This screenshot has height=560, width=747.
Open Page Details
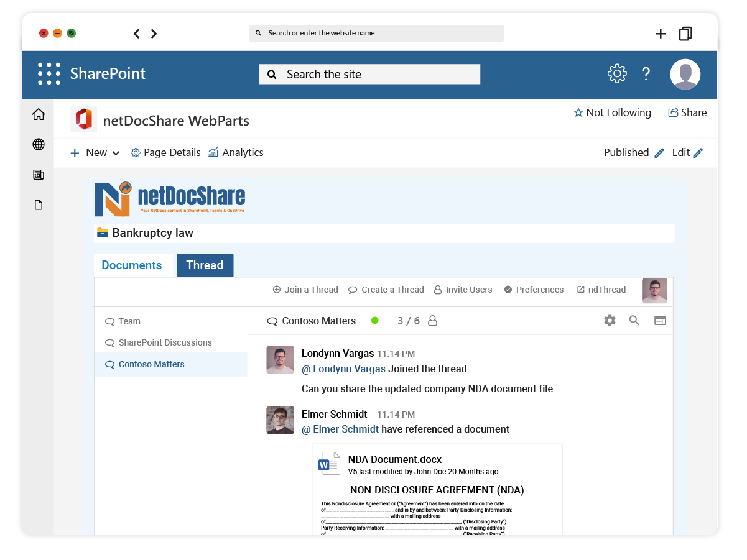pyautogui.click(x=166, y=153)
